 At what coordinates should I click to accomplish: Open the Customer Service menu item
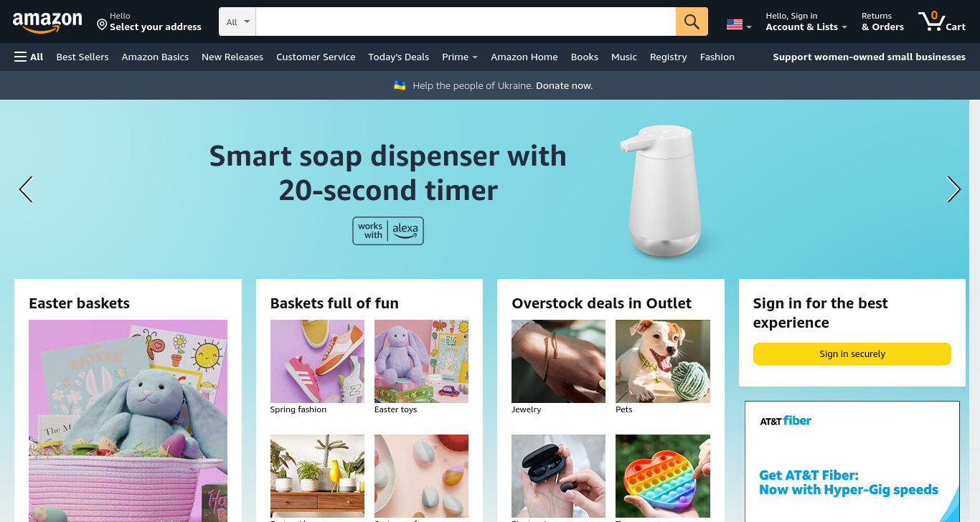316,57
